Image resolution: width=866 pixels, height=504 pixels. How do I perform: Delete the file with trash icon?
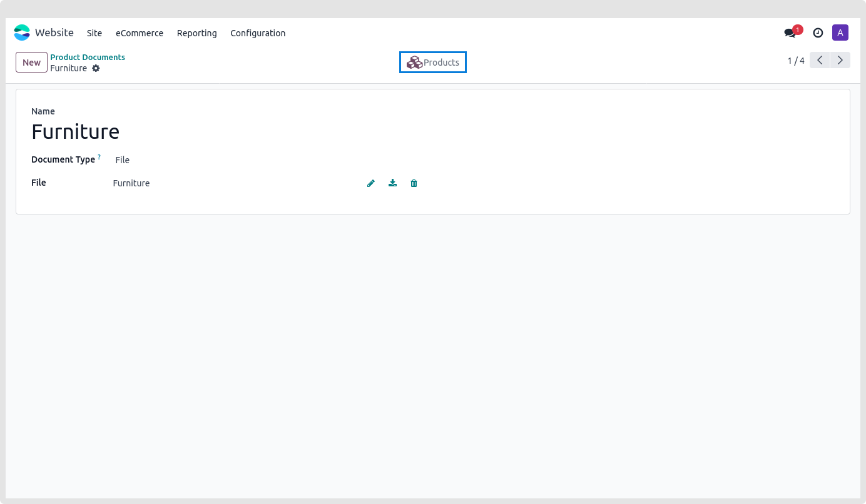click(x=414, y=183)
